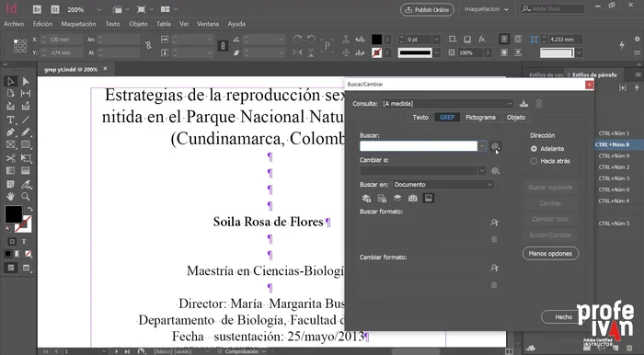Expand opacity 100% arrow
Screen dimensions: 644x355
click(x=488, y=52)
